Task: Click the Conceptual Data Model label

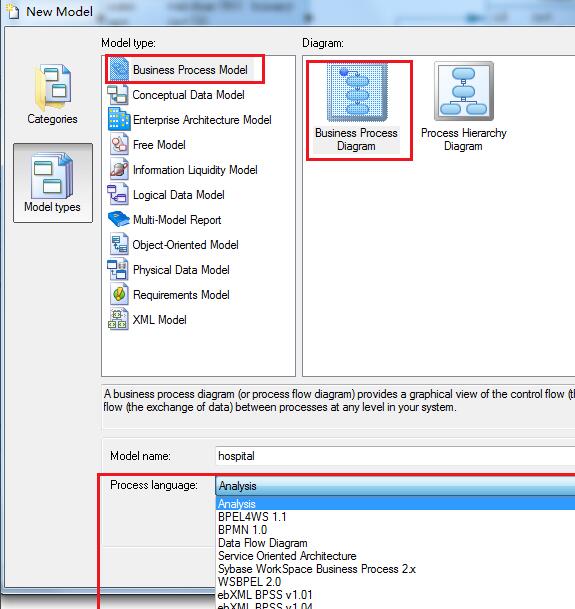Action: click(x=188, y=95)
